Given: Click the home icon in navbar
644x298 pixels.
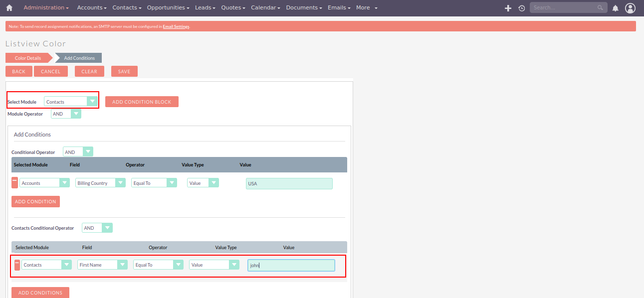Looking at the screenshot, I should [x=9, y=8].
